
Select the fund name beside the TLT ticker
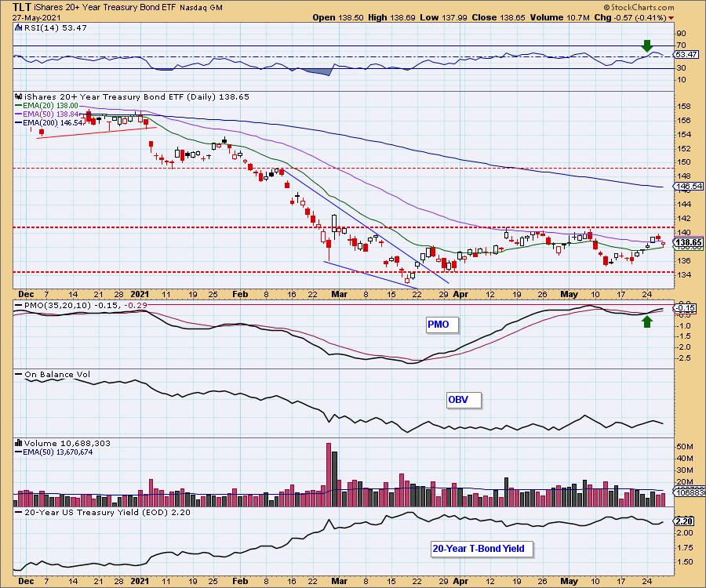pos(104,8)
